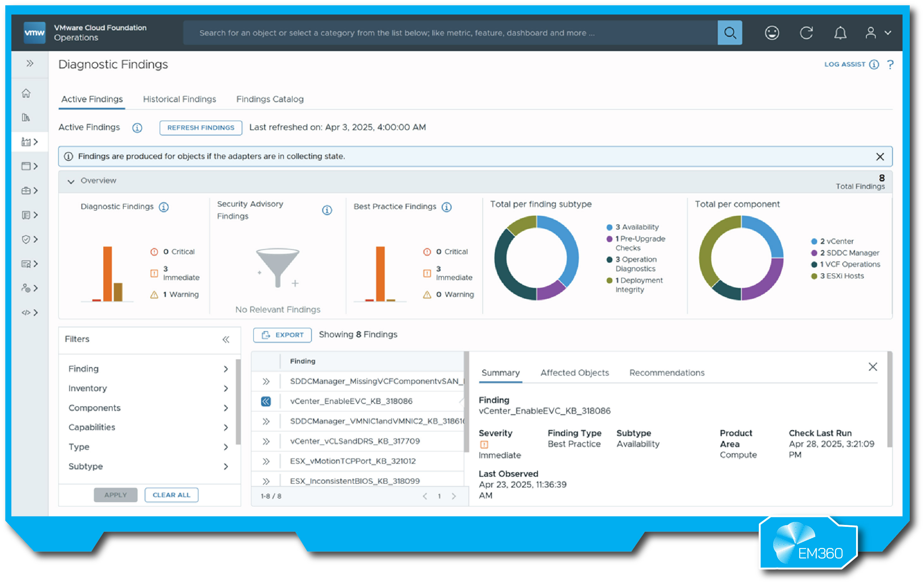Click the refresh icon in the top bar

pyautogui.click(x=807, y=33)
